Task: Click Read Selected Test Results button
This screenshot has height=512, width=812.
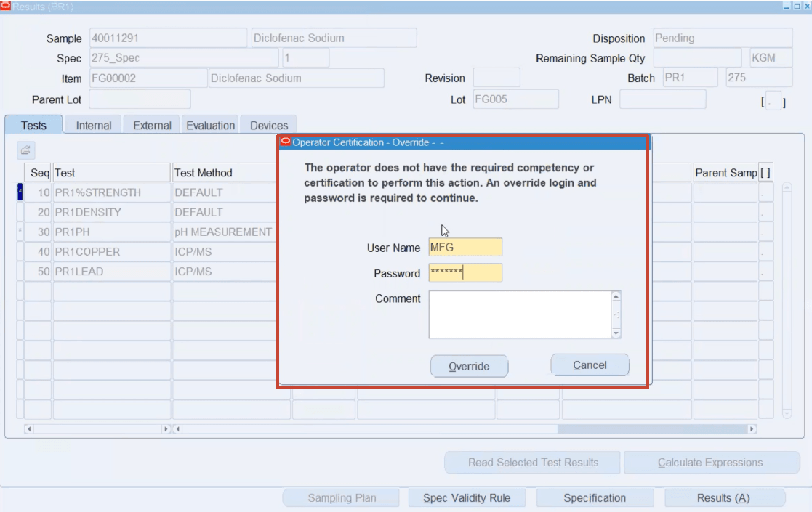Action: 533,463
